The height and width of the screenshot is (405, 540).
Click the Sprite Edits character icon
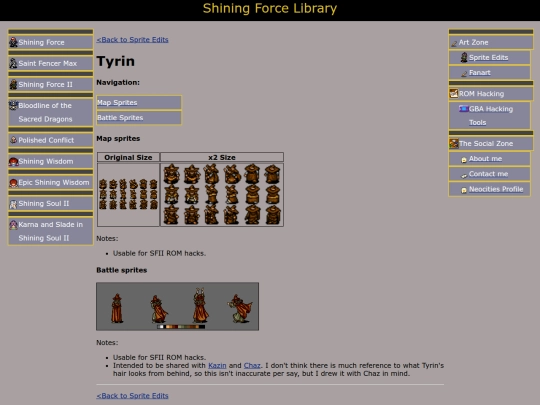pyautogui.click(x=464, y=57)
